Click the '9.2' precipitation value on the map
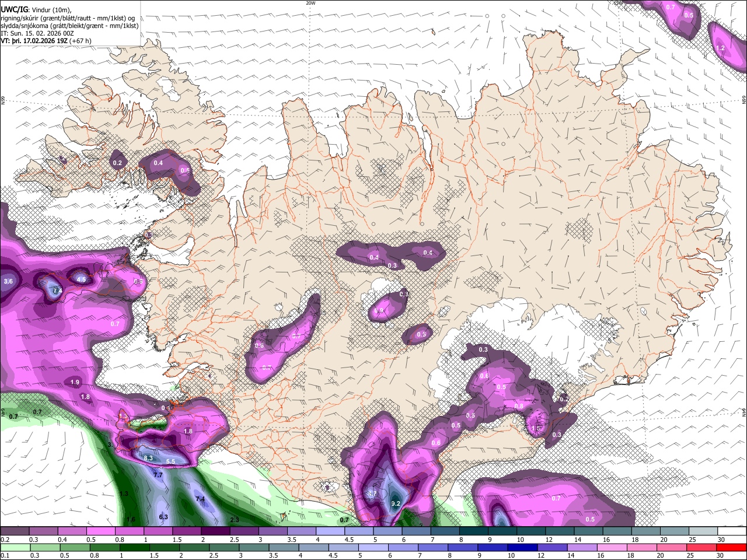This screenshot has height=560, width=747. 396,503
